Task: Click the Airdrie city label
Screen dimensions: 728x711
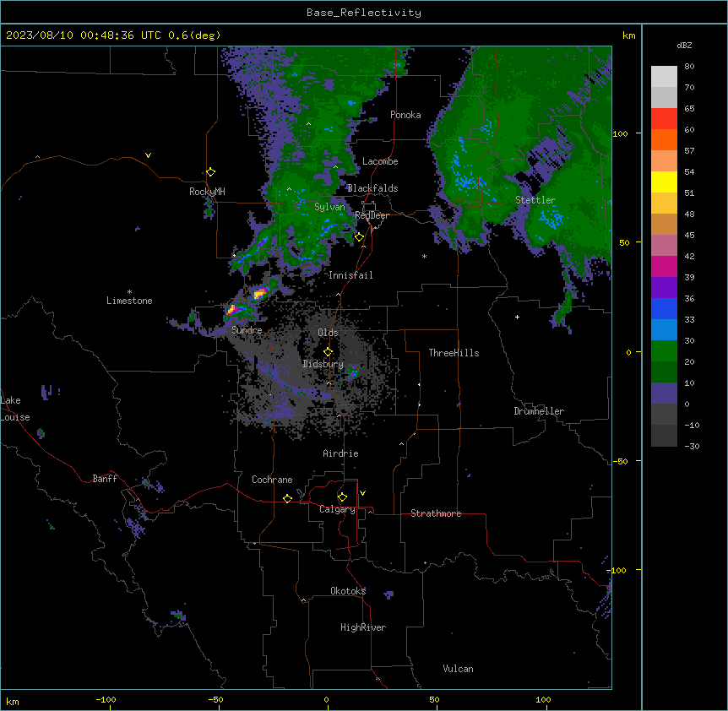Action: point(341,453)
